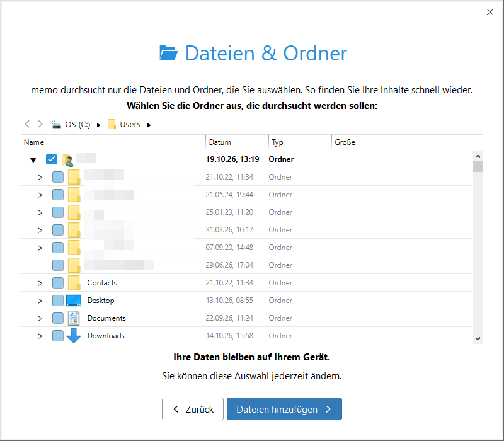Click folder icon dated 29.06.26, 17:04

[74, 265]
